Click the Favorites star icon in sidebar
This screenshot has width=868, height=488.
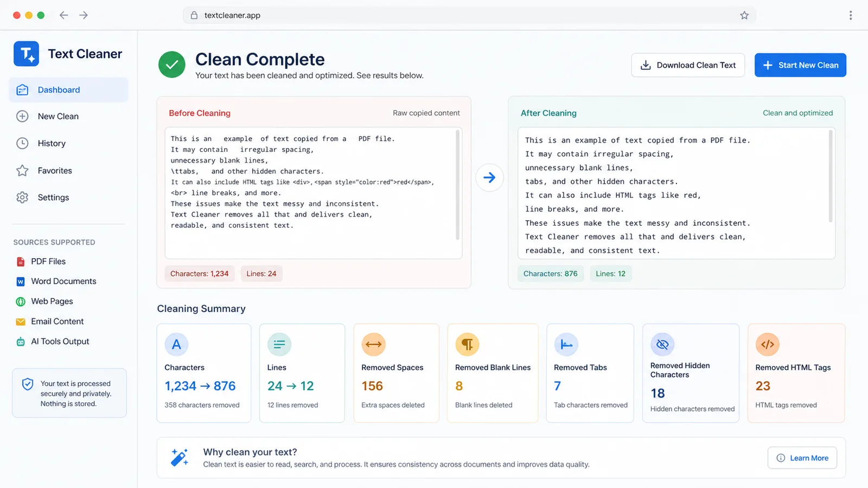click(x=22, y=171)
